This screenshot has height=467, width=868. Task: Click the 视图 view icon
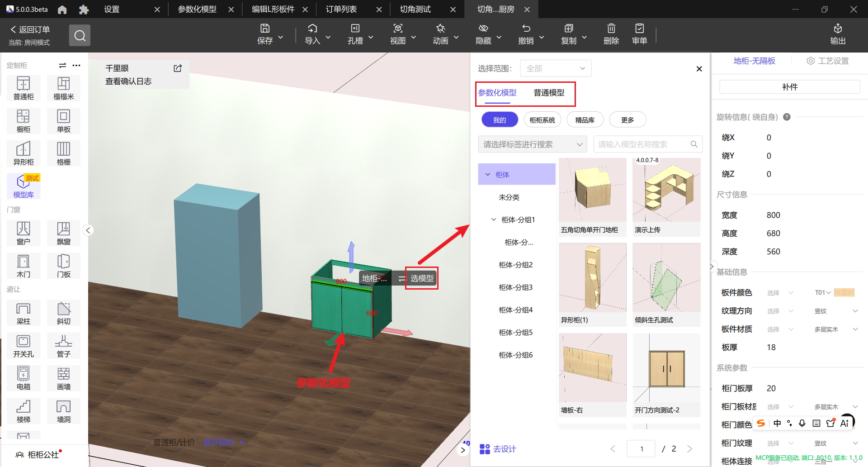coord(398,29)
